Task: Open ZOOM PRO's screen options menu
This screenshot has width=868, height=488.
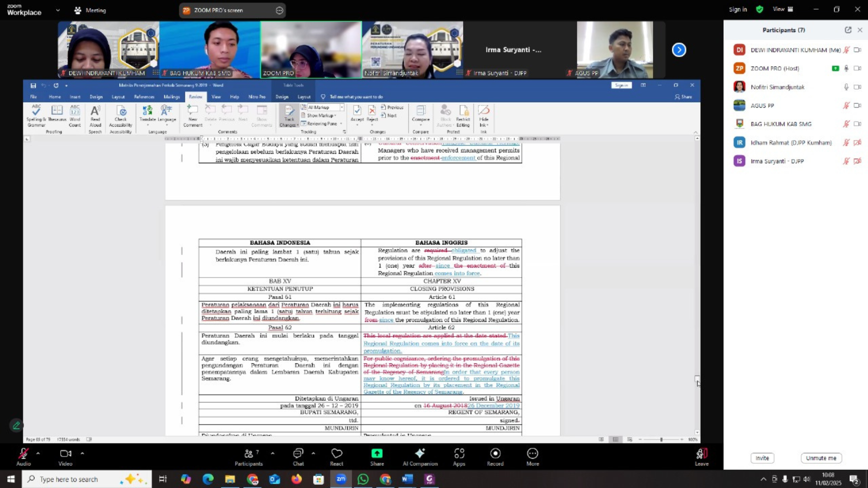Action: click(x=279, y=10)
